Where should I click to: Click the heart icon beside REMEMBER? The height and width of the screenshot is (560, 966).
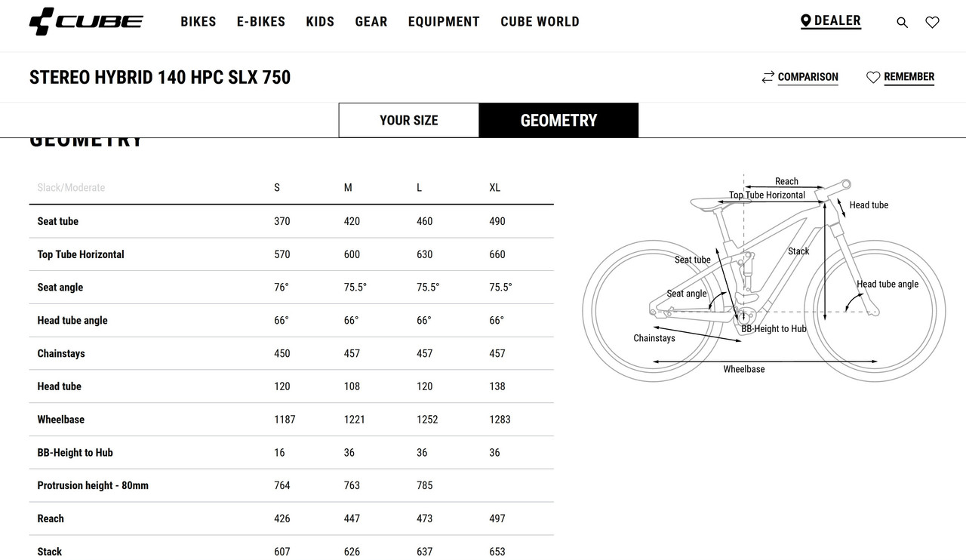873,77
